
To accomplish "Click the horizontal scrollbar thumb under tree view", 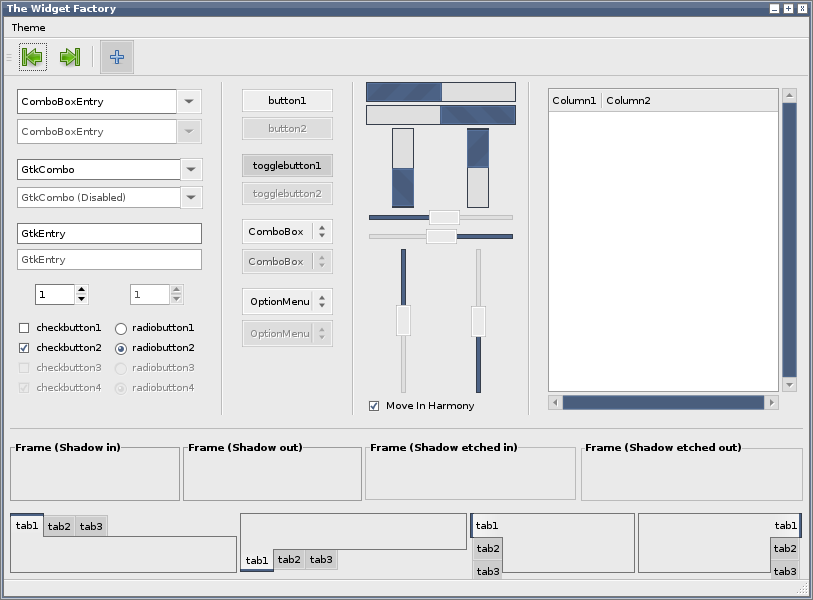I will (663, 402).
